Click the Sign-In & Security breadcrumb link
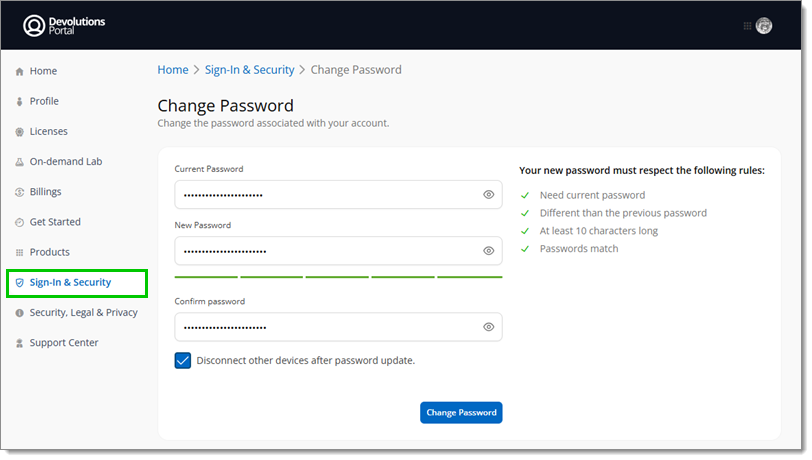Image resolution: width=812 pixels, height=460 pixels. pos(250,70)
